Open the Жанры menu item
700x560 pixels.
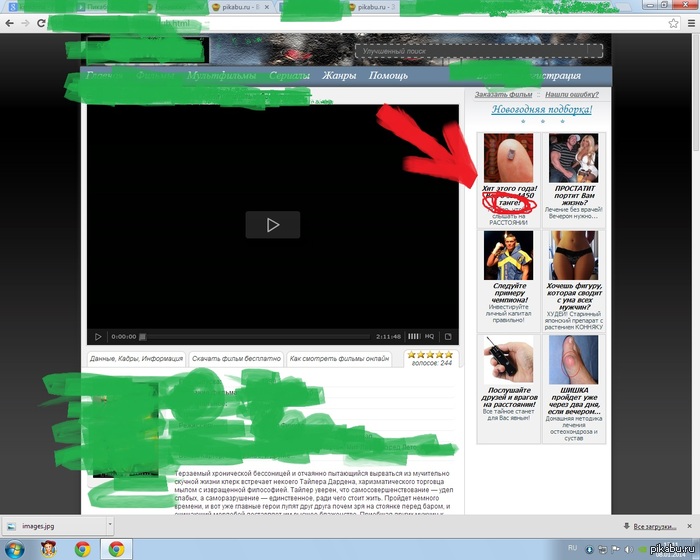pos(340,76)
